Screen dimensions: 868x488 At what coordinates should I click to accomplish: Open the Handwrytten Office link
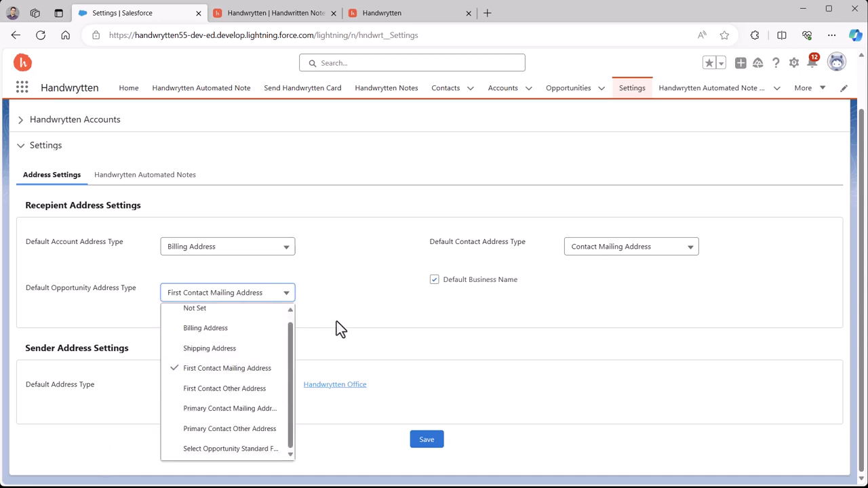click(x=334, y=384)
